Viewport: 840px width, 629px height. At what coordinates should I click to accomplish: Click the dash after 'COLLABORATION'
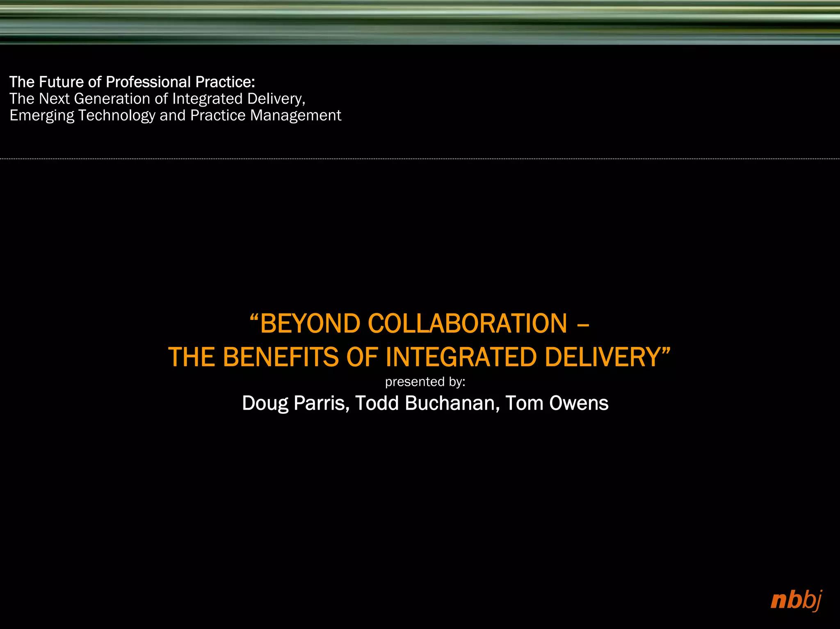click(x=583, y=326)
